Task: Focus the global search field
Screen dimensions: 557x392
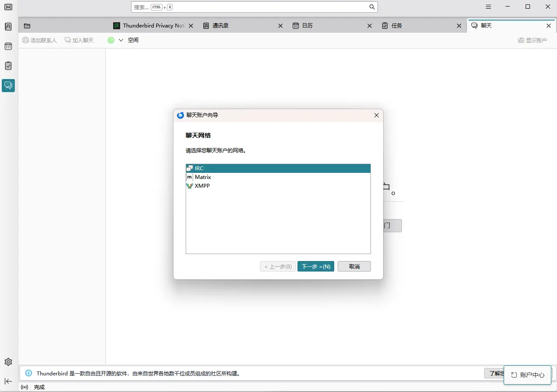Action: pyautogui.click(x=254, y=7)
